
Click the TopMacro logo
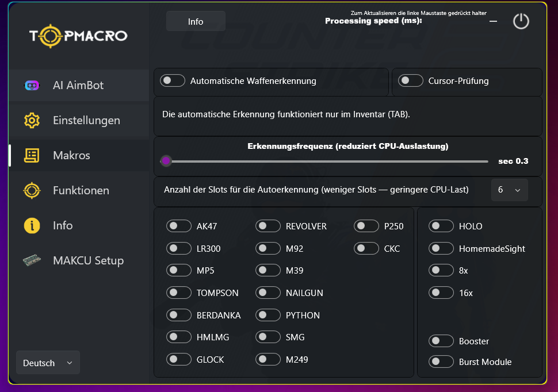78,36
